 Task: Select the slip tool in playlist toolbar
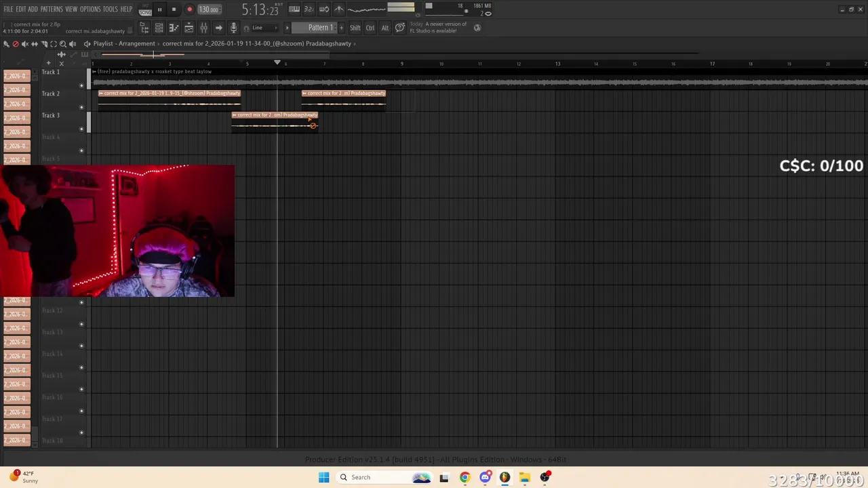tap(34, 43)
